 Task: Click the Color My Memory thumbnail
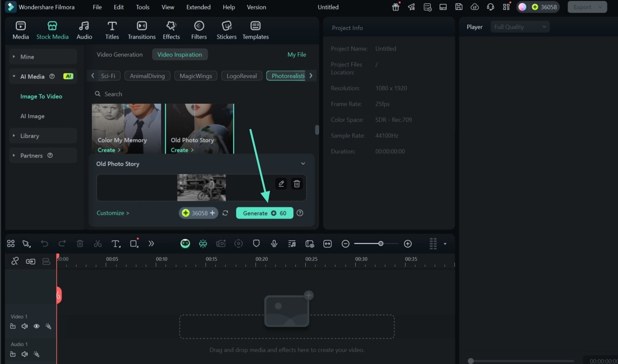(126, 128)
